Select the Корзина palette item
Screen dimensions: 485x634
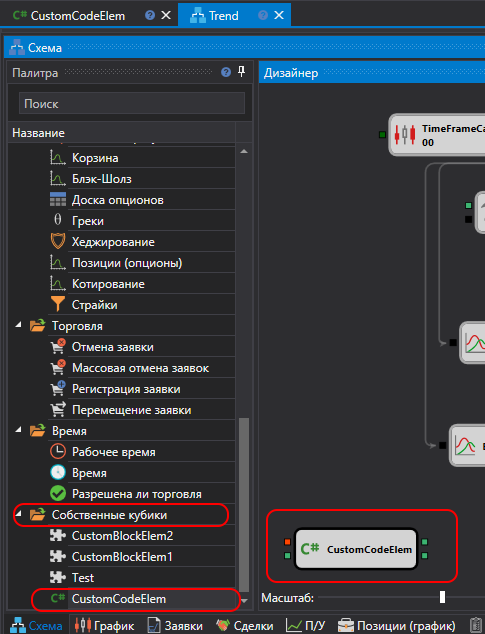(x=142, y=158)
